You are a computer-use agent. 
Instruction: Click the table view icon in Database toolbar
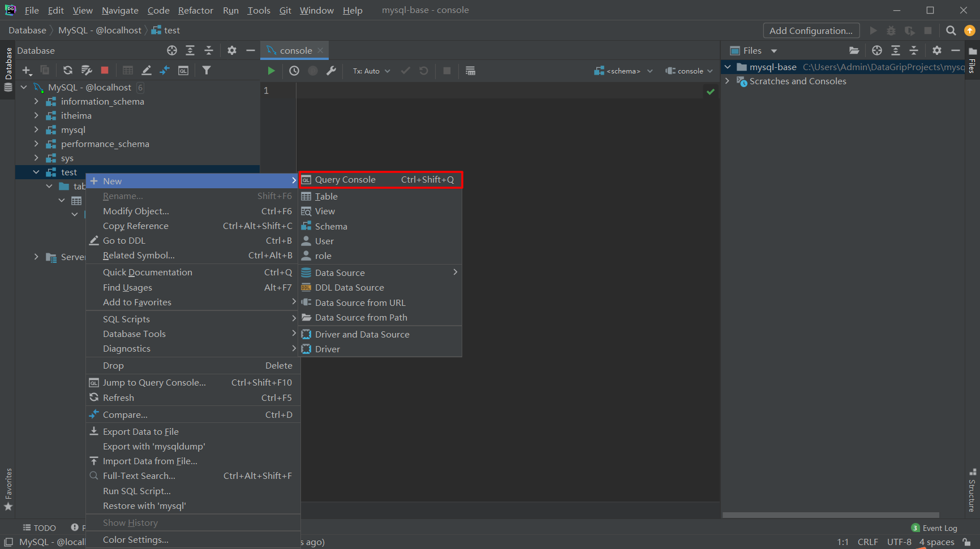point(128,71)
